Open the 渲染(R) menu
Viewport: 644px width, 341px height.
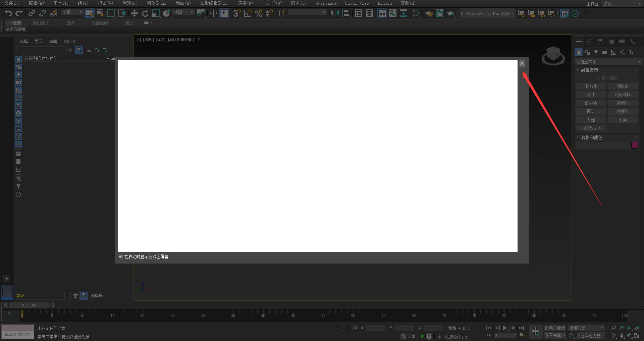245,3
